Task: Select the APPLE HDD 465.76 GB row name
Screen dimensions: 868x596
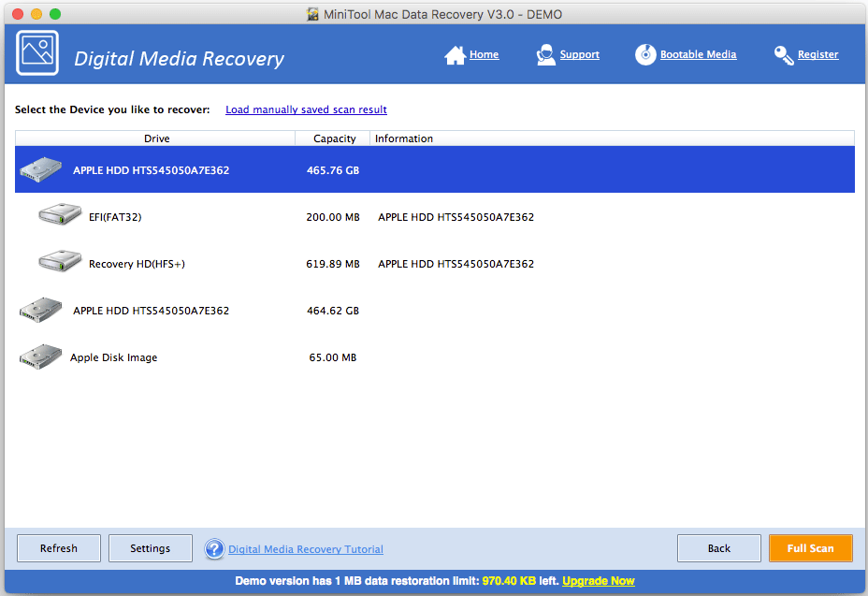Action: tap(152, 170)
